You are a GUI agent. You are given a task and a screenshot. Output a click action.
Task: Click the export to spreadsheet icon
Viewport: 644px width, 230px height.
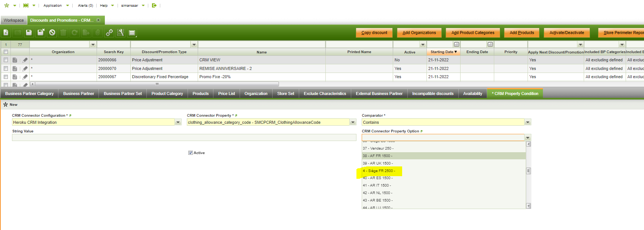[86, 33]
